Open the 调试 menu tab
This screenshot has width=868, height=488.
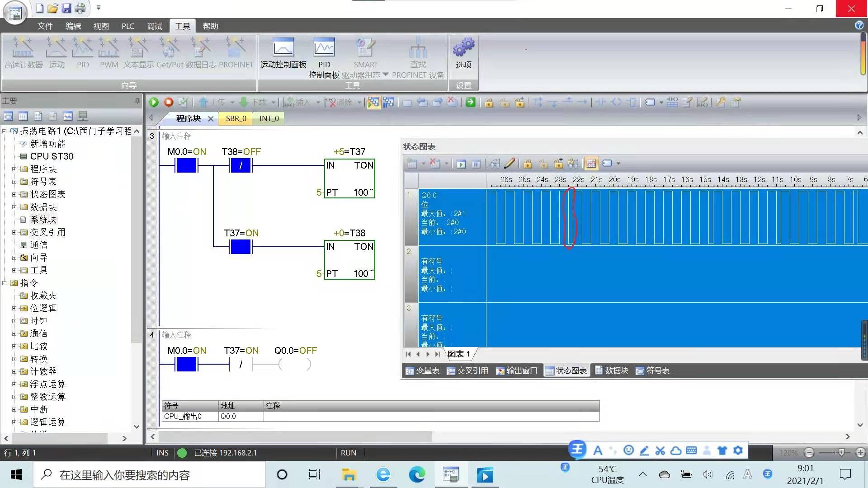tap(154, 26)
